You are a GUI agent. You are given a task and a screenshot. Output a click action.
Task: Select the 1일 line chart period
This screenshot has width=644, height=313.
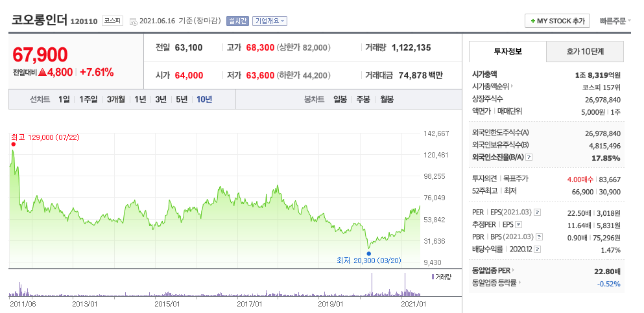(x=64, y=99)
